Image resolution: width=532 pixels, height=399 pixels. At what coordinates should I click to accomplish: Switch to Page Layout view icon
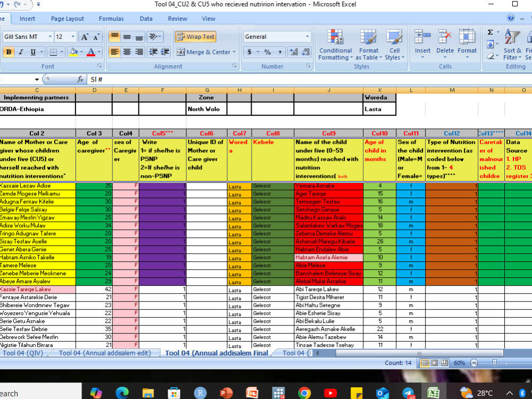click(434, 363)
